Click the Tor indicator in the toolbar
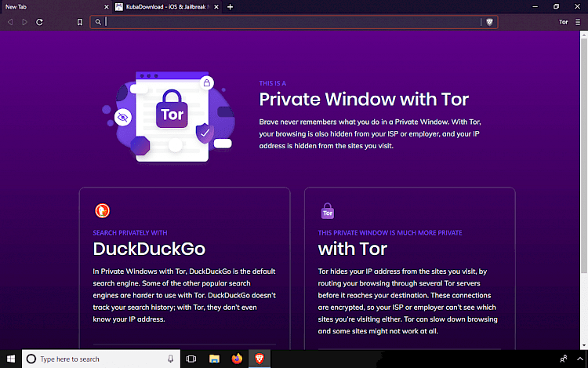Screen dimensions: 588x368 (x=563, y=22)
